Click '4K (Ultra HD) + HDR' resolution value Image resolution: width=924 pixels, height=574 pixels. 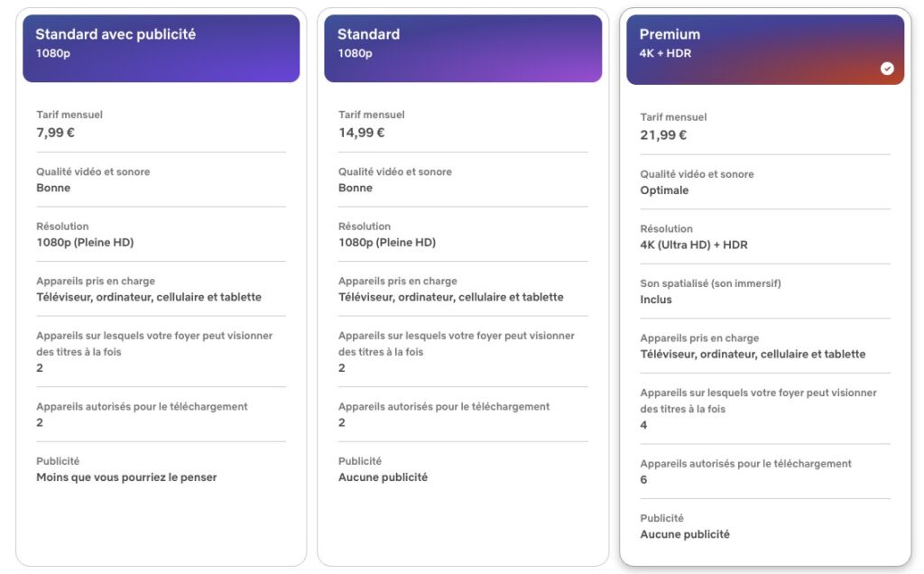click(694, 245)
